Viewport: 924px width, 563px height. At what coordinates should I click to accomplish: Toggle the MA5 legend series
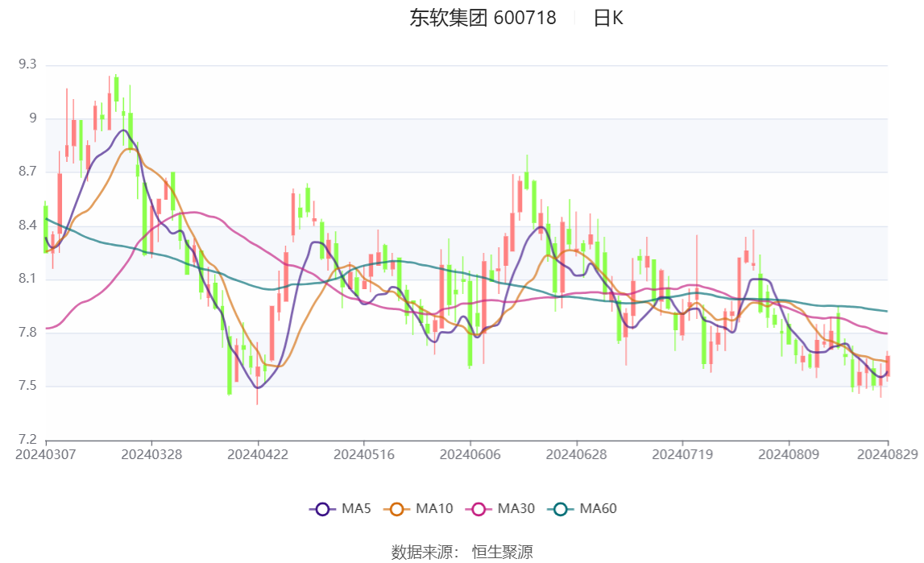pyautogui.click(x=340, y=509)
